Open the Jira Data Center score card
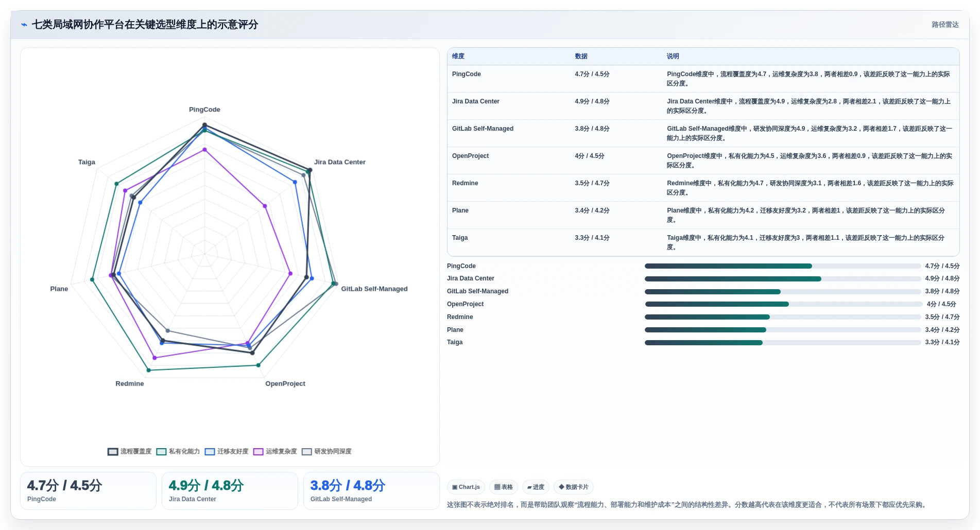980x530 pixels. point(230,491)
